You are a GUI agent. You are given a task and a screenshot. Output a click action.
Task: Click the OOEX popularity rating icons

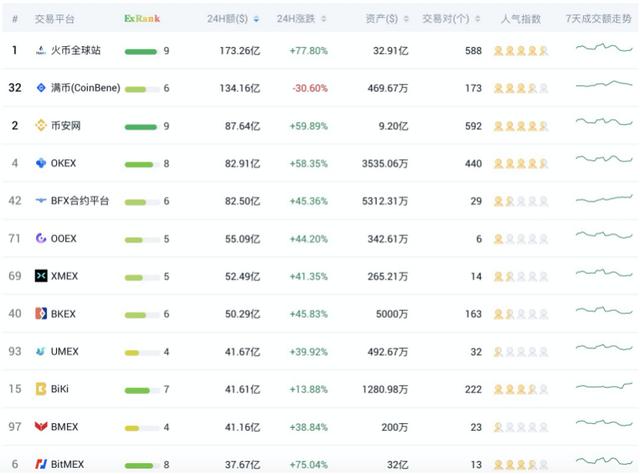point(521,239)
